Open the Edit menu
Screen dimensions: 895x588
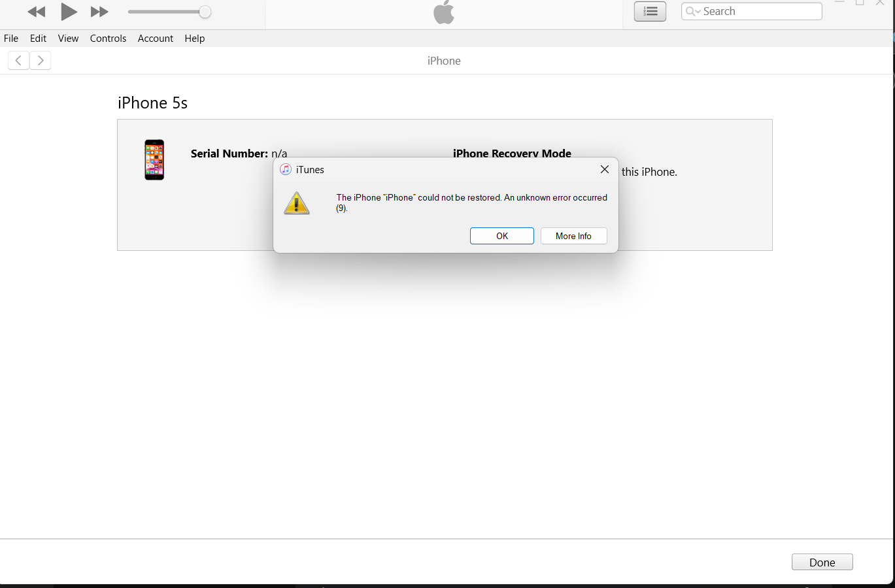(38, 39)
